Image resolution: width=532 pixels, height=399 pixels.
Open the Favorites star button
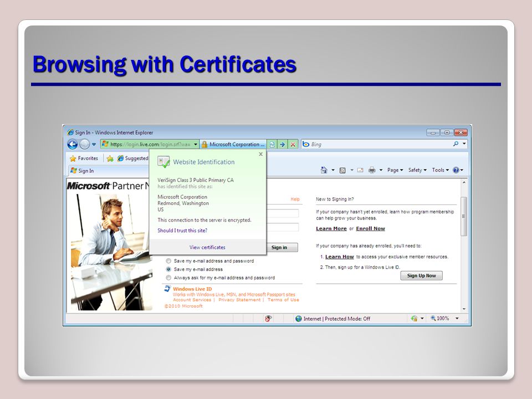[x=84, y=158]
